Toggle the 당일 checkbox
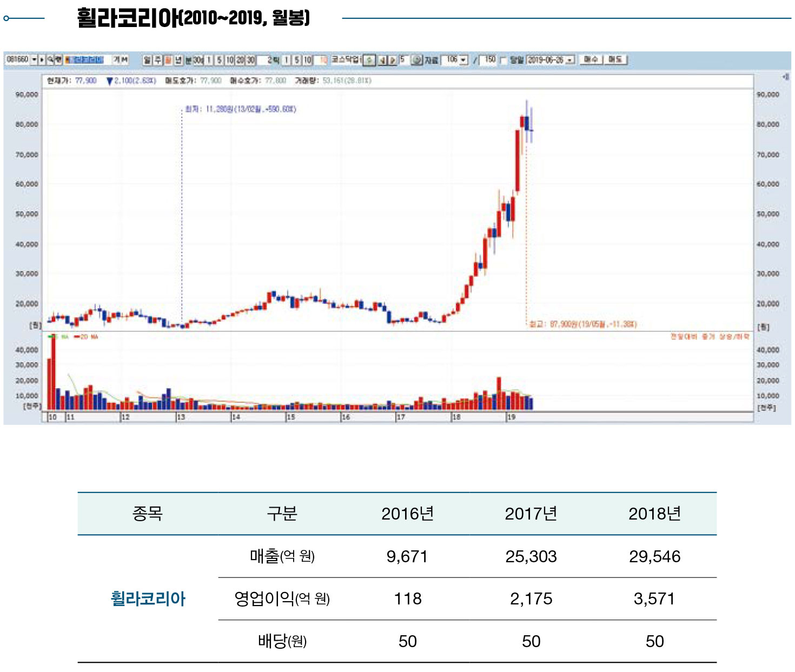The image size is (795, 672). [x=504, y=61]
